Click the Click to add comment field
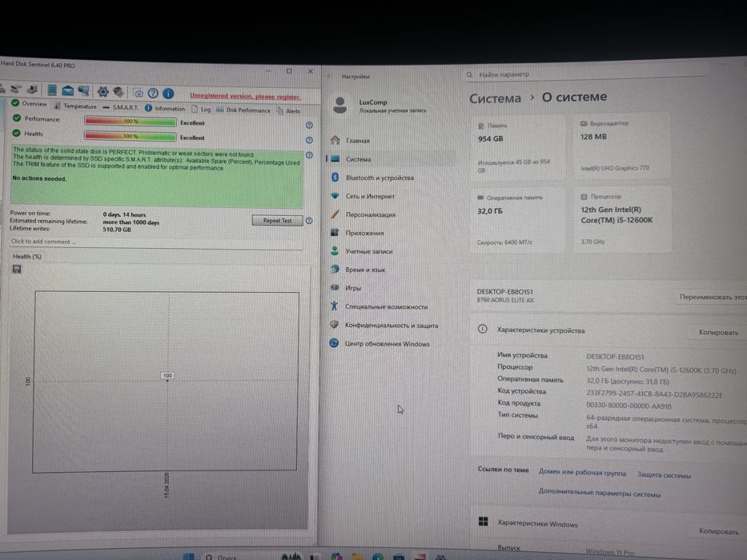747x560 pixels. 156,242
